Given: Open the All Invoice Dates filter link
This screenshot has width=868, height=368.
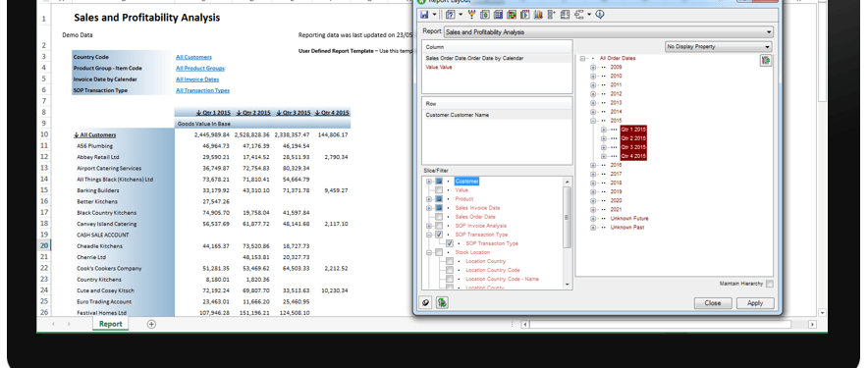Looking at the screenshot, I should pyautogui.click(x=197, y=79).
